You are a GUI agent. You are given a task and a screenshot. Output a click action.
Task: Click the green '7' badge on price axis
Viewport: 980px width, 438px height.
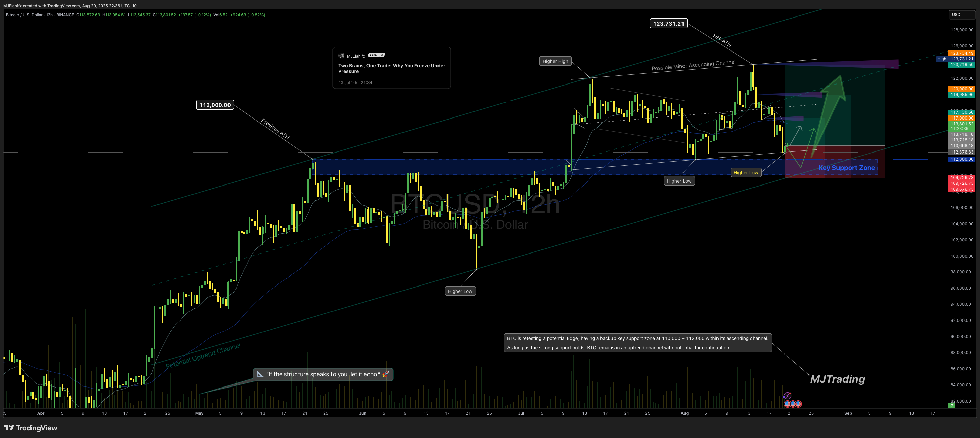tap(951, 406)
